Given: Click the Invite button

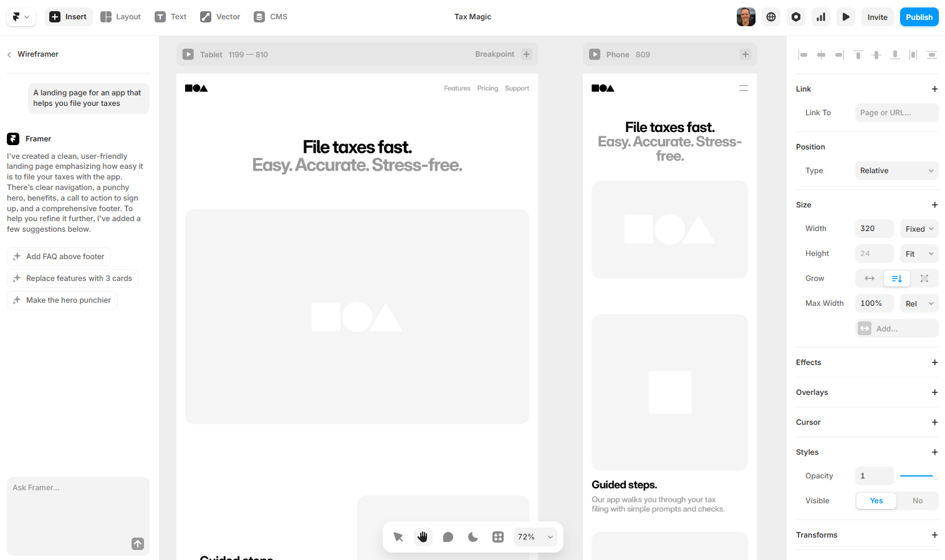Looking at the screenshot, I should [878, 17].
